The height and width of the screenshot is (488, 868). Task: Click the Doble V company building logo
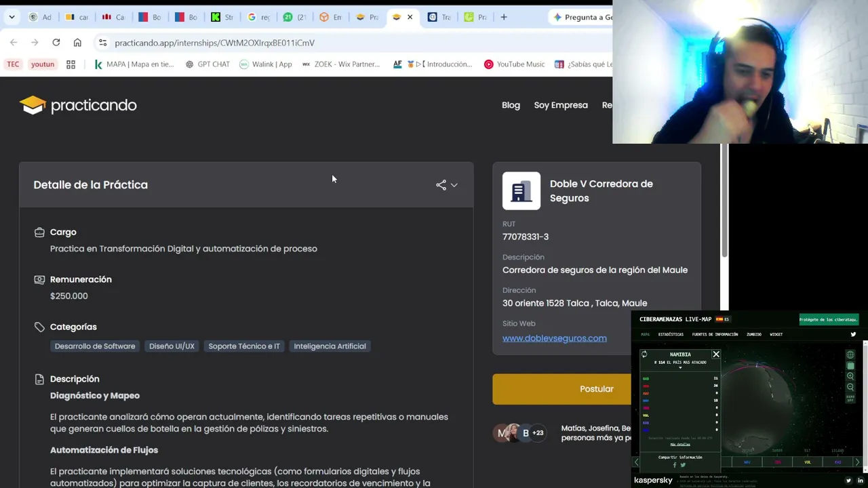(521, 190)
